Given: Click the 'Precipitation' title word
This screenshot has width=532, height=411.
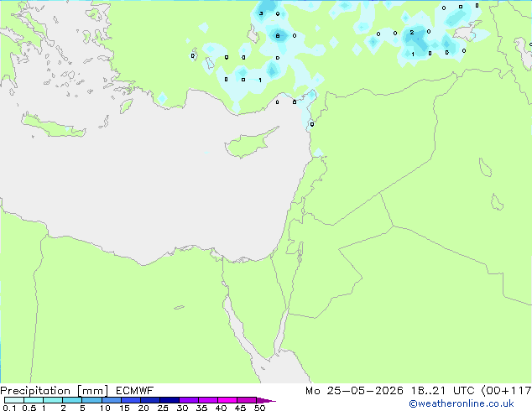Looking at the screenshot, I should pos(35,391).
